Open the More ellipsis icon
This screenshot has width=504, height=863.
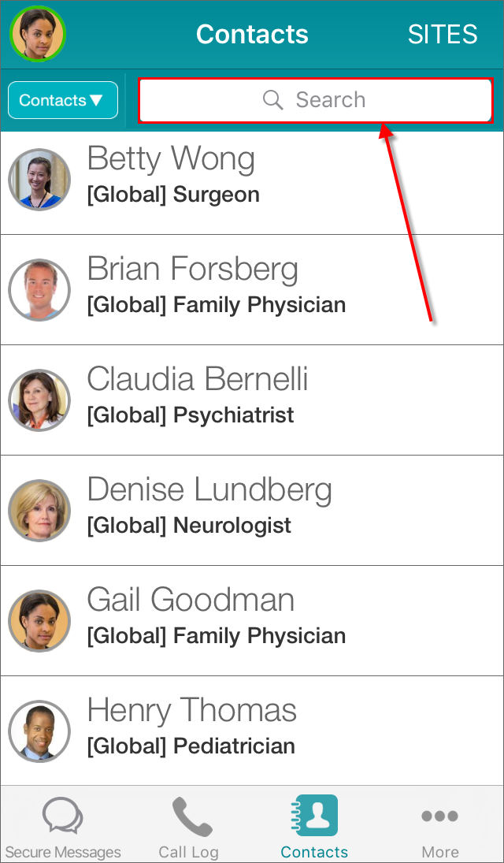[439, 817]
